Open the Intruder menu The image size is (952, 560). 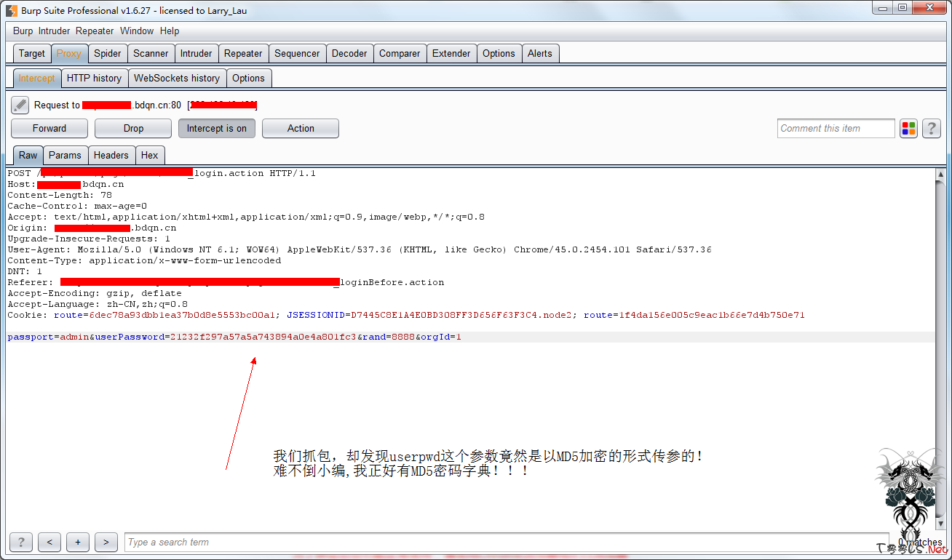[x=55, y=31]
